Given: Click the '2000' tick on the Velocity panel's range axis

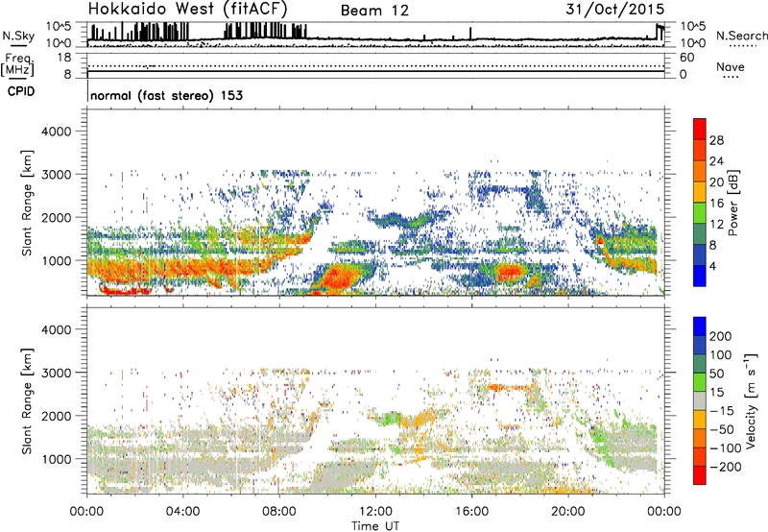Looking at the screenshot, I should pyautogui.click(x=56, y=416).
